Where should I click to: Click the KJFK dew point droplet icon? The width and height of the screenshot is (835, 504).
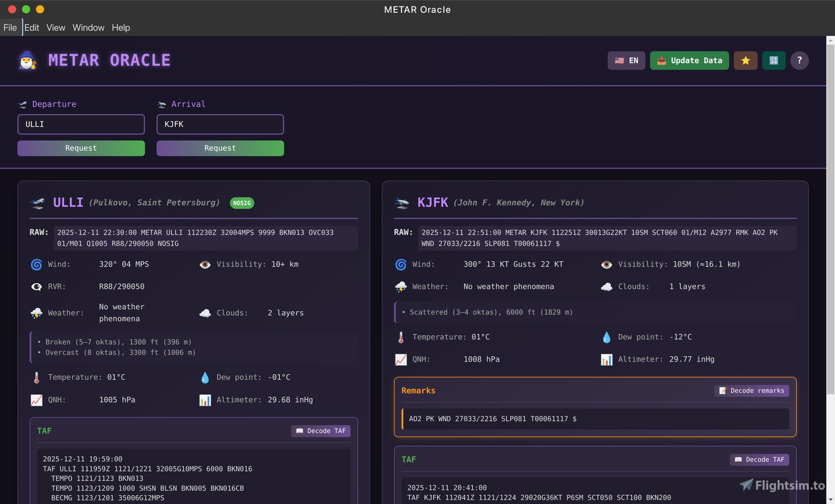606,337
